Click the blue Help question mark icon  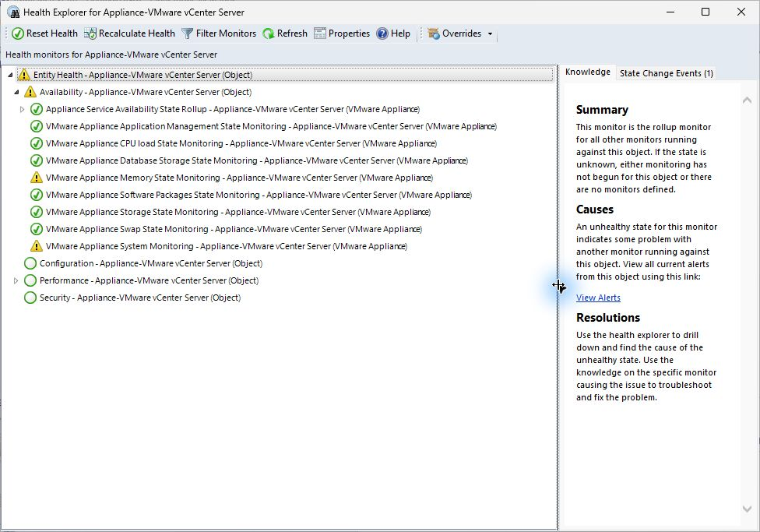tap(382, 33)
